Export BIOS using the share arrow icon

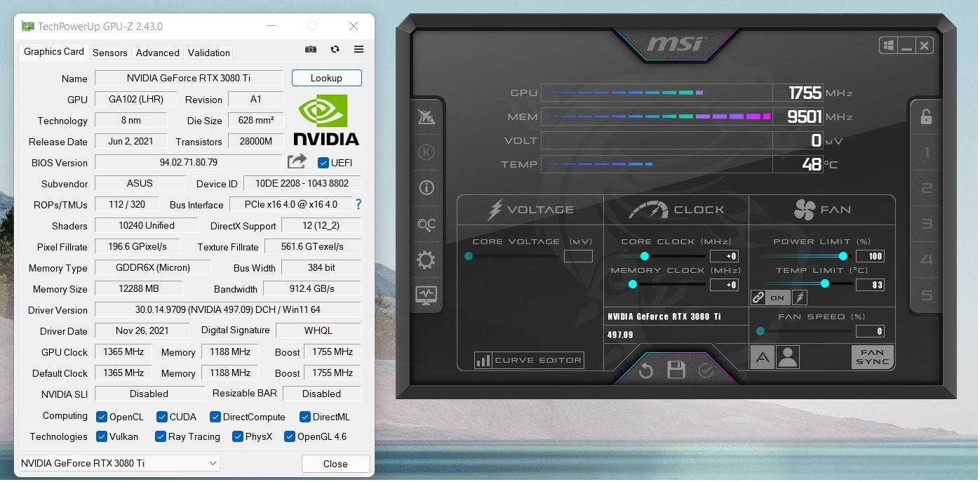pyautogui.click(x=297, y=161)
